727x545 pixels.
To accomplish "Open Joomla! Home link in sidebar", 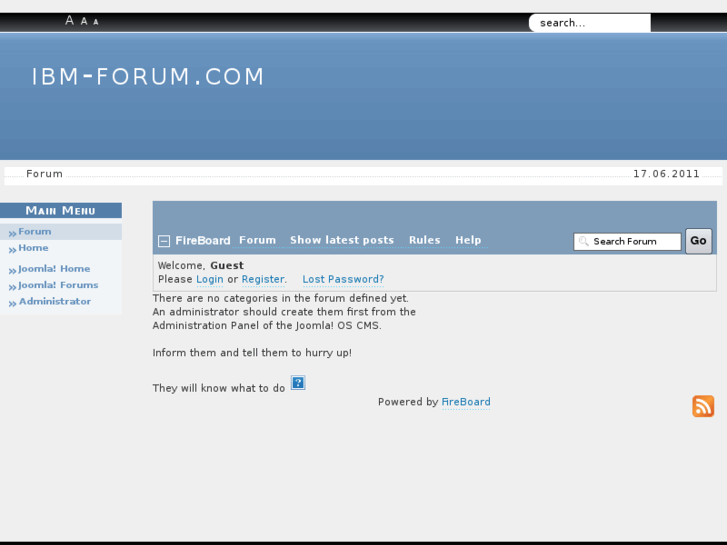I will [x=54, y=269].
